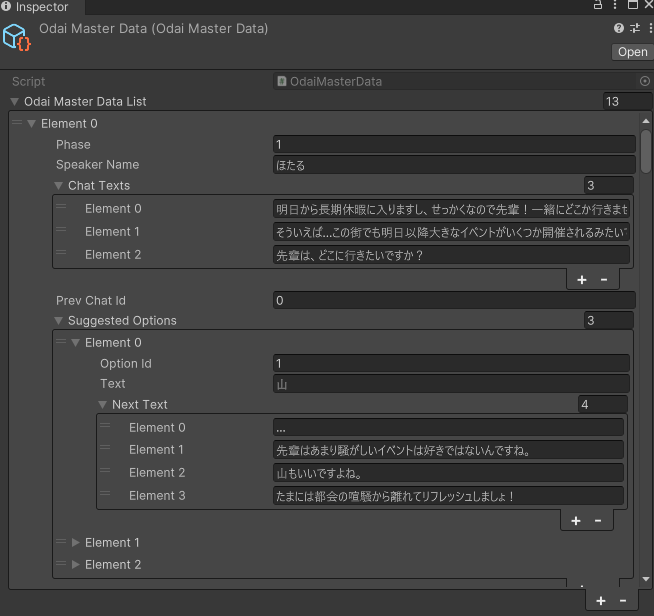Click the Open button

(x=632, y=52)
